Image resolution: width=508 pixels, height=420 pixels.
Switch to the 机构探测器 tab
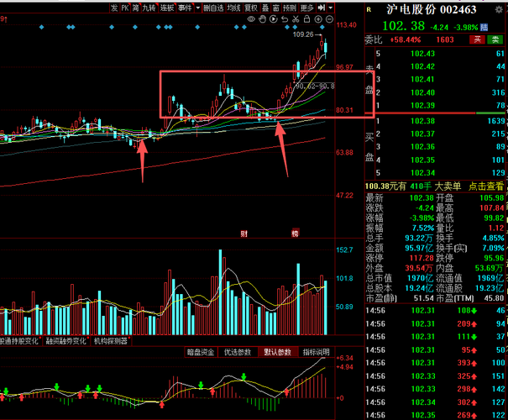click(x=111, y=341)
